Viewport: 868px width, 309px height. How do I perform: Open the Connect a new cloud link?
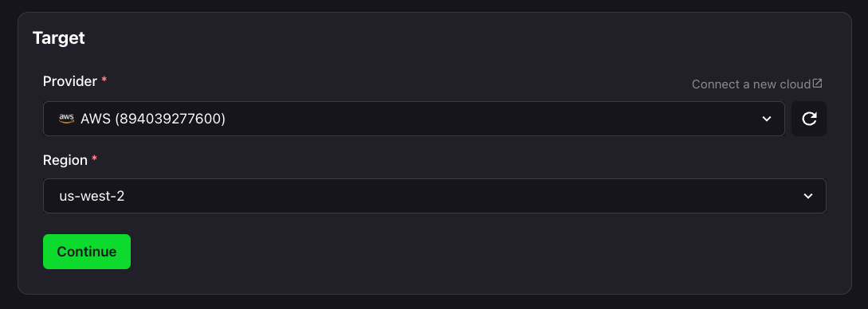pyautogui.click(x=751, y=84)
